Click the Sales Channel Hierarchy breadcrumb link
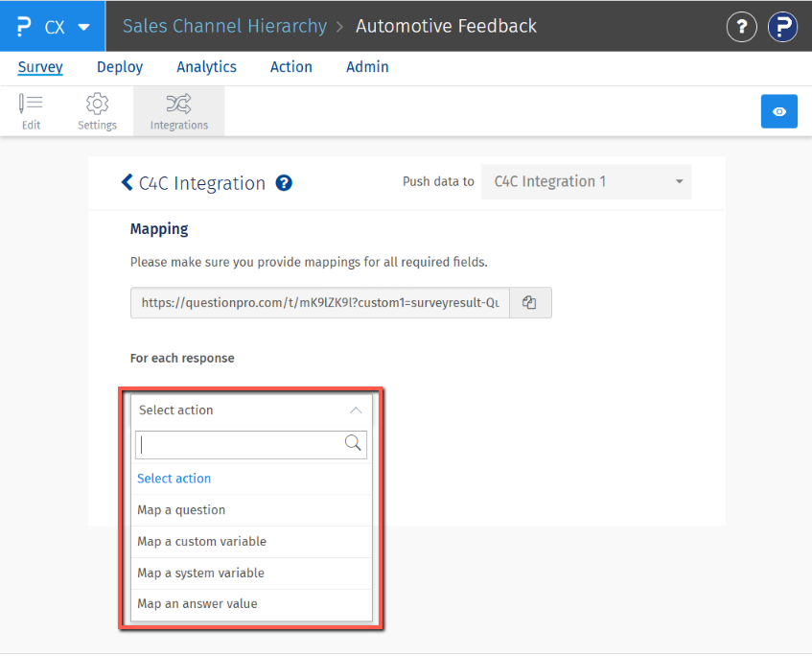812x656 pixels. pos(224,27)
